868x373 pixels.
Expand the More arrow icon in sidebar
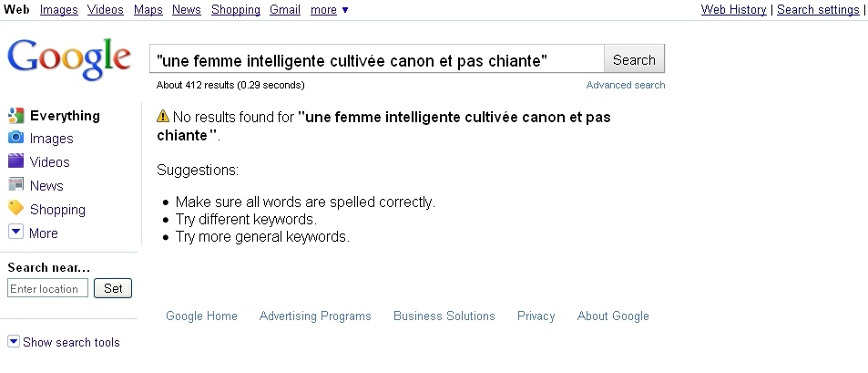pos(15,233)
